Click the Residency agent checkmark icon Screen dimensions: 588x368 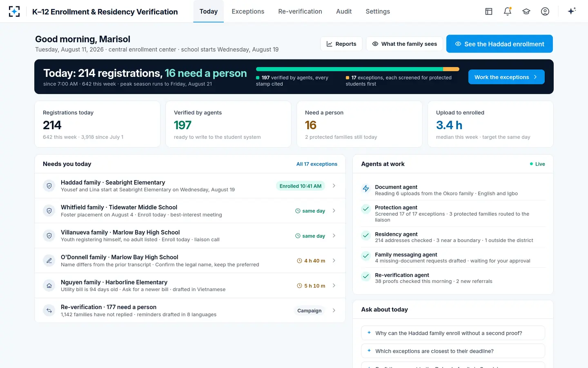coord(366,236)
